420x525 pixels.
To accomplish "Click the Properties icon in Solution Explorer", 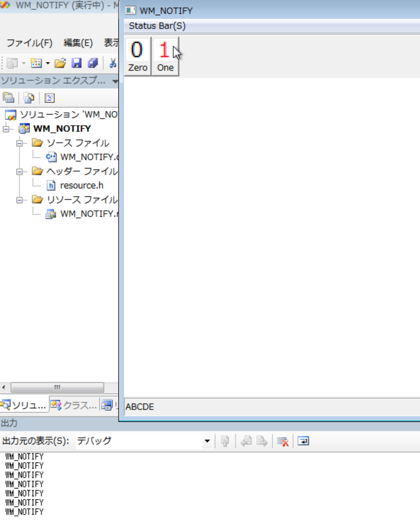I will 9,98.
